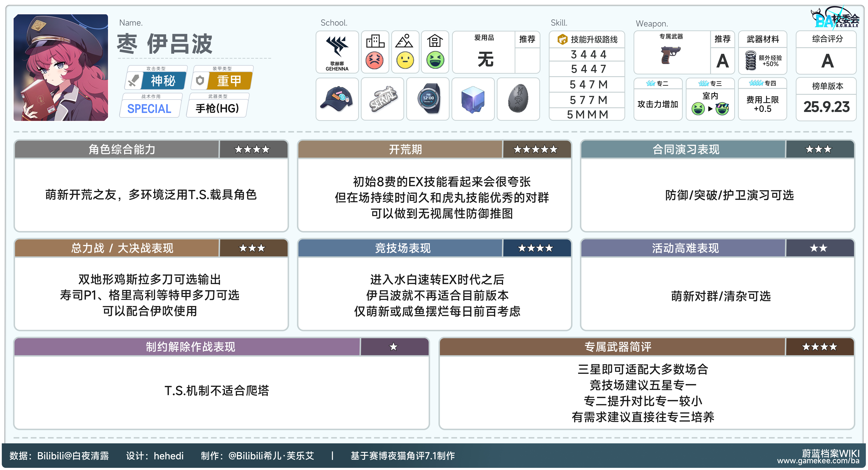This screenshot has width=868, height=470.
Task: Click the exclusive handgun weapon icon
Action: 670,55
